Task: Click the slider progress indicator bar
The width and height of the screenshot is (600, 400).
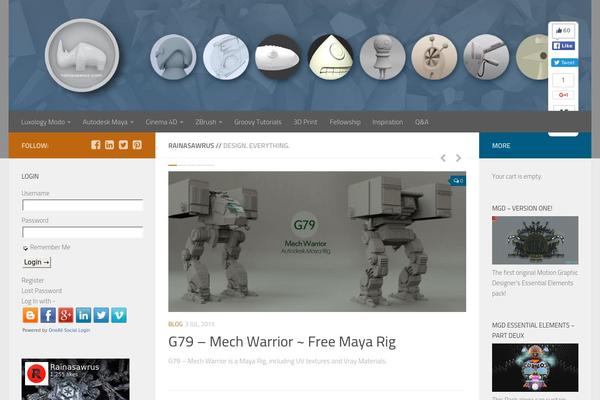Action: click(191, 165)
